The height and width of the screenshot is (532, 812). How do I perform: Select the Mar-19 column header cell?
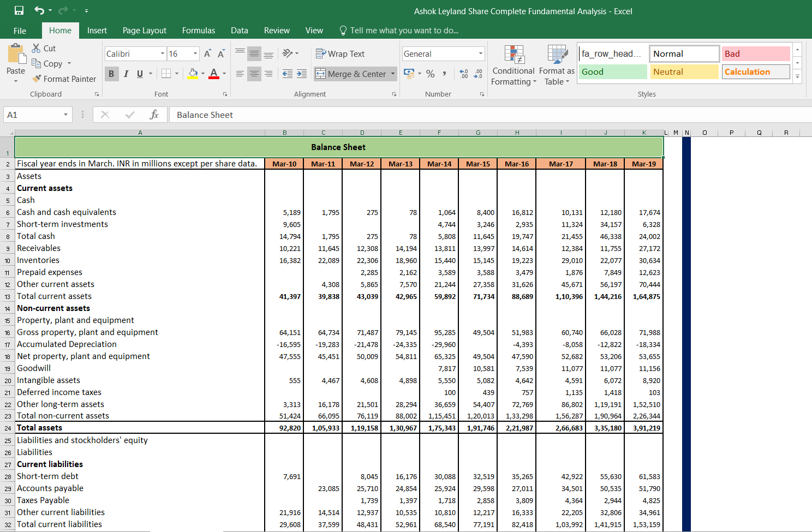coord(644,164)
